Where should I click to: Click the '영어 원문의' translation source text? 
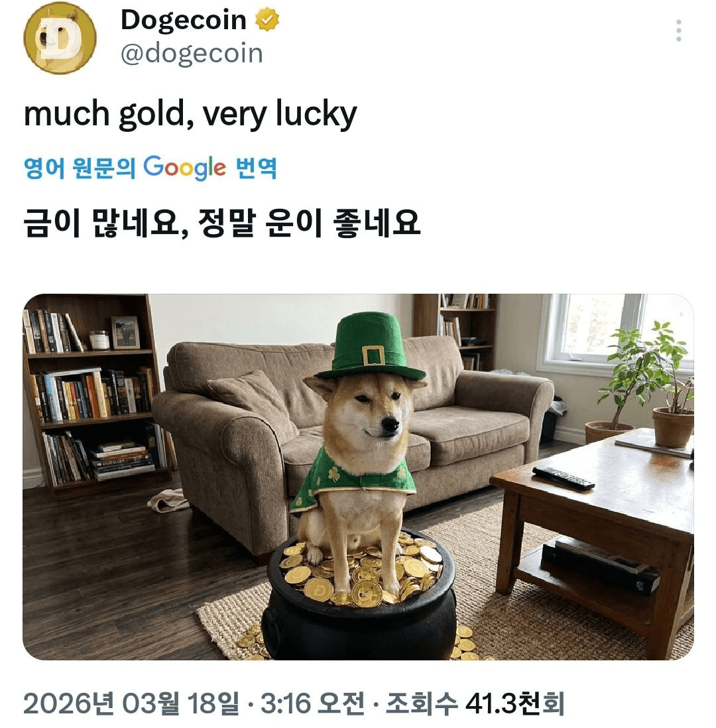click(80, 168)
